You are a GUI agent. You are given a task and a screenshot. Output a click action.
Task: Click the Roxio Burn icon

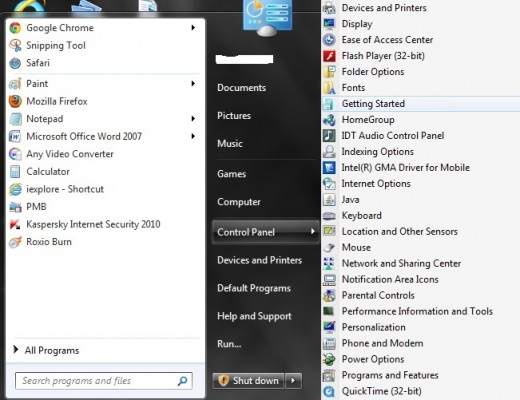pos(15,242)
